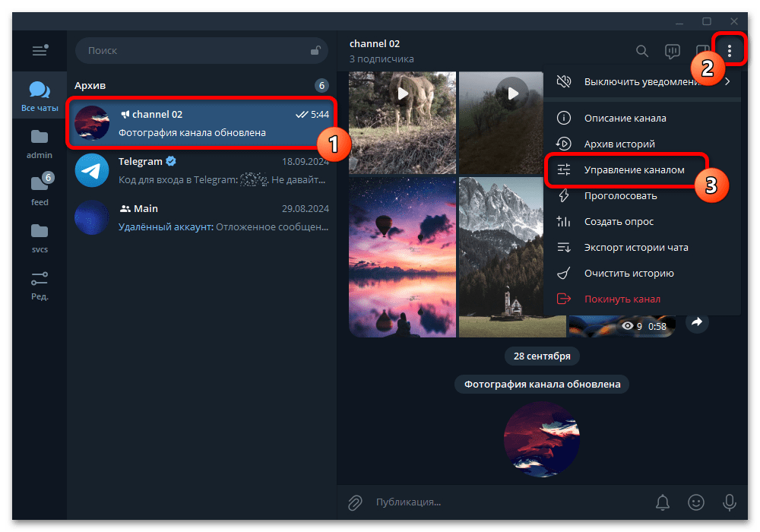Choose Manage channel in the menu
Screen dimensions: 760x532
(x=641, y=169)
